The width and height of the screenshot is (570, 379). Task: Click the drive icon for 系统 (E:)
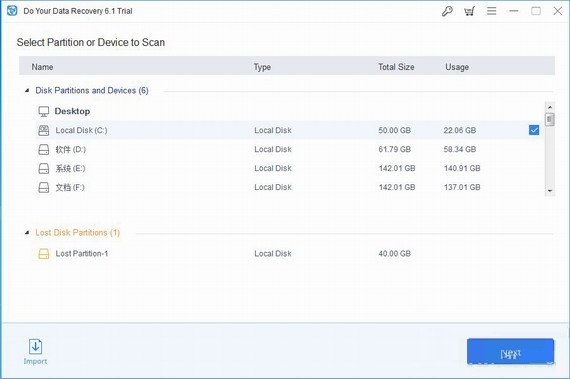coord(44,168)
